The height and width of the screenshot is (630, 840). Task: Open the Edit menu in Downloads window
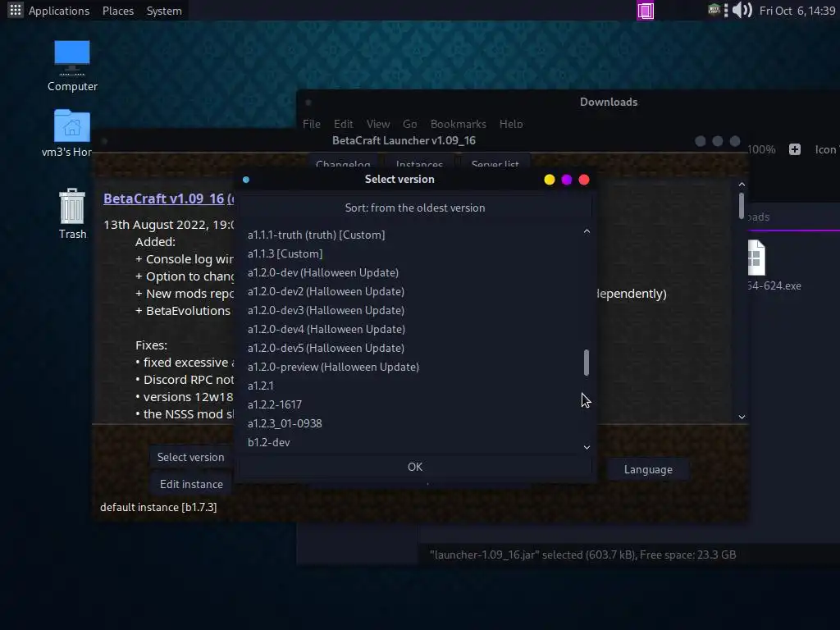click(344, 124)
